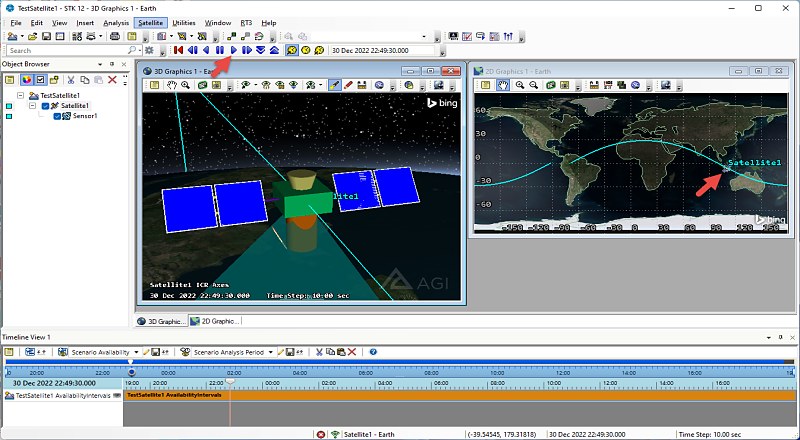Pause the animation
Screen dimensions: 800x440
tap(220, 50)
